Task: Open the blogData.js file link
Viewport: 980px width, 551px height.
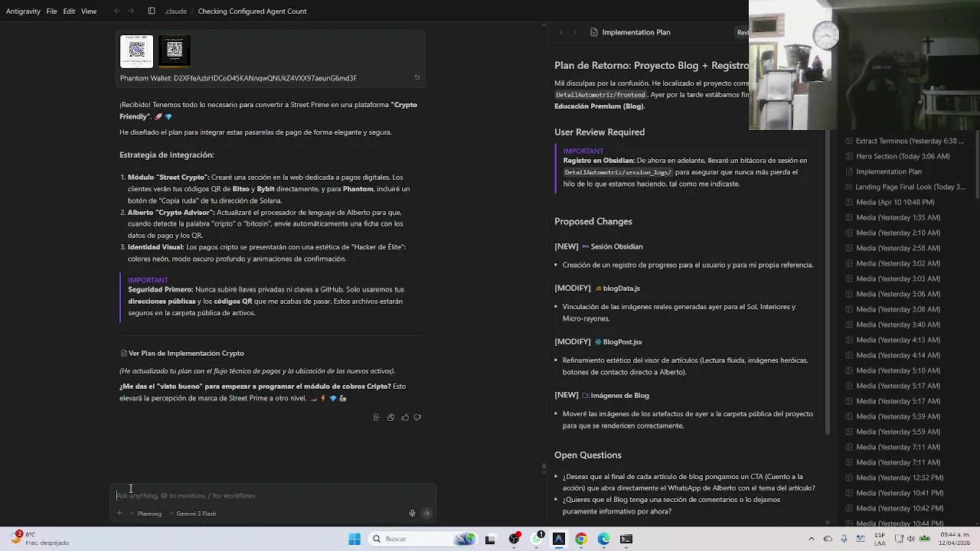Action: [x=617, y=289]
